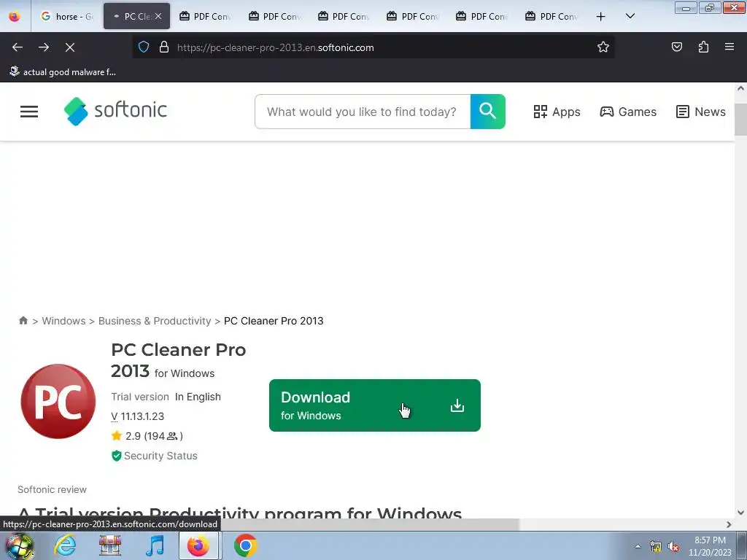Click the scroll down arrow

click(740, 513)
